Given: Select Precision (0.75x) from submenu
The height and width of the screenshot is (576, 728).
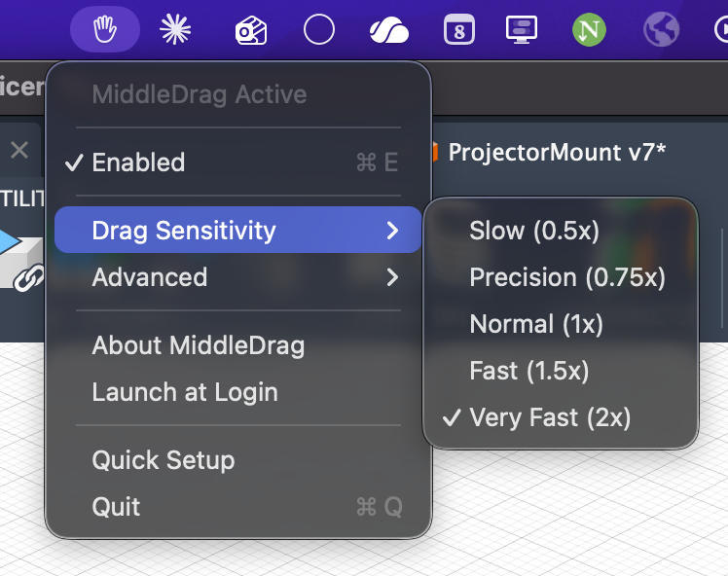Looking at the screenshot, I should [566, 277].
